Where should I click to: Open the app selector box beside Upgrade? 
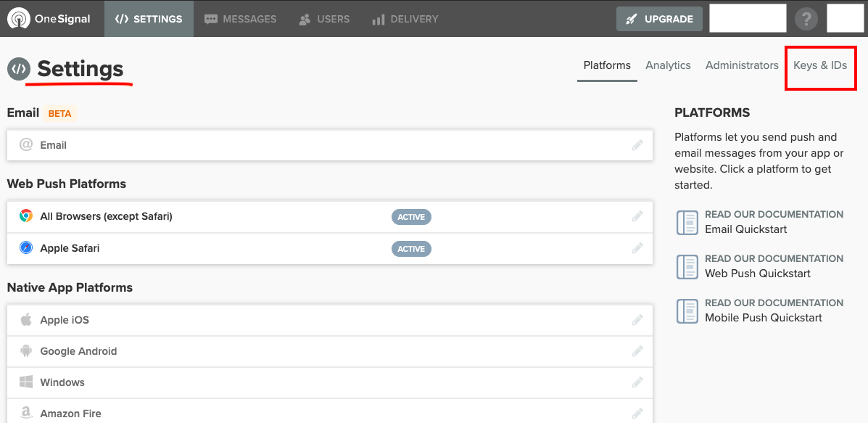coord(748,18)
